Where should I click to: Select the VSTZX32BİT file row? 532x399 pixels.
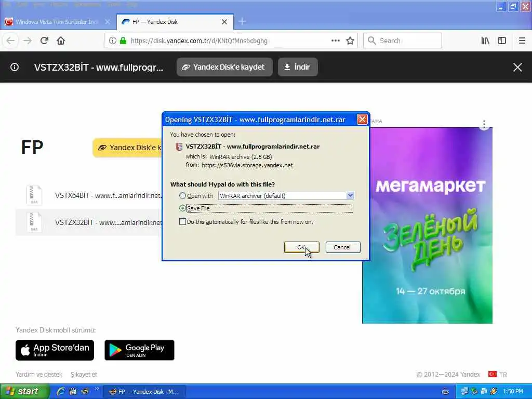coord(88,222)
